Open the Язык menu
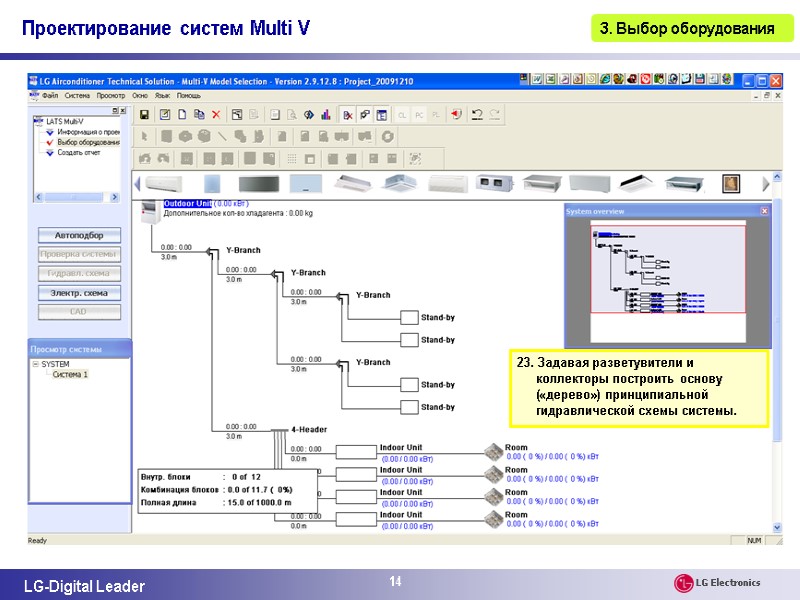The image size is (800, 600). click(162, 95)
